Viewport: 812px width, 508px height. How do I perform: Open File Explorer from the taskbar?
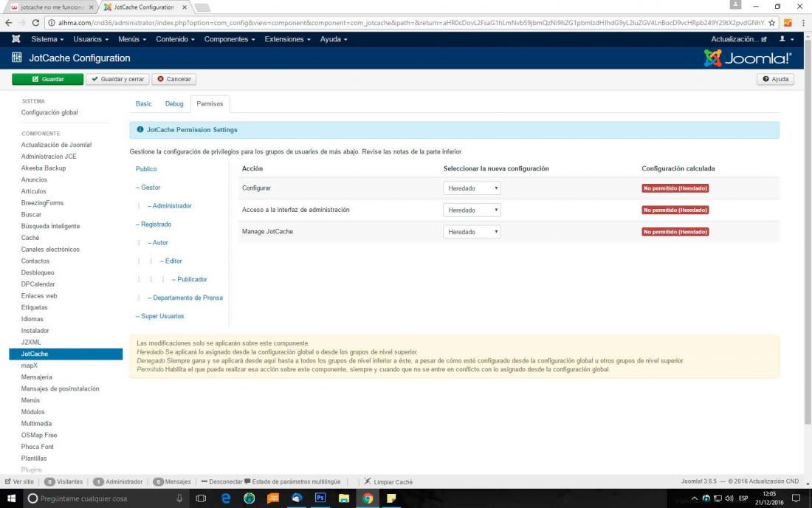pyautogui.click(x=344, y=498)
